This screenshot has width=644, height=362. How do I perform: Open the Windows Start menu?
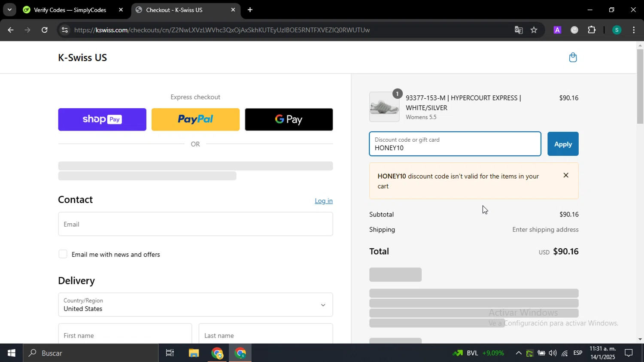coord(11,353)
